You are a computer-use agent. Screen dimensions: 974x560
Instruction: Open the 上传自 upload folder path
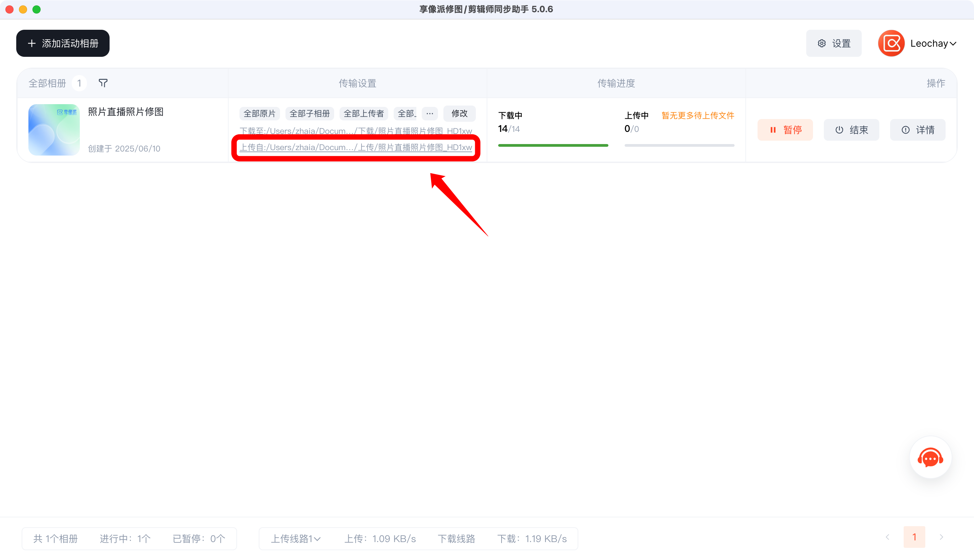tap(356, 147)
